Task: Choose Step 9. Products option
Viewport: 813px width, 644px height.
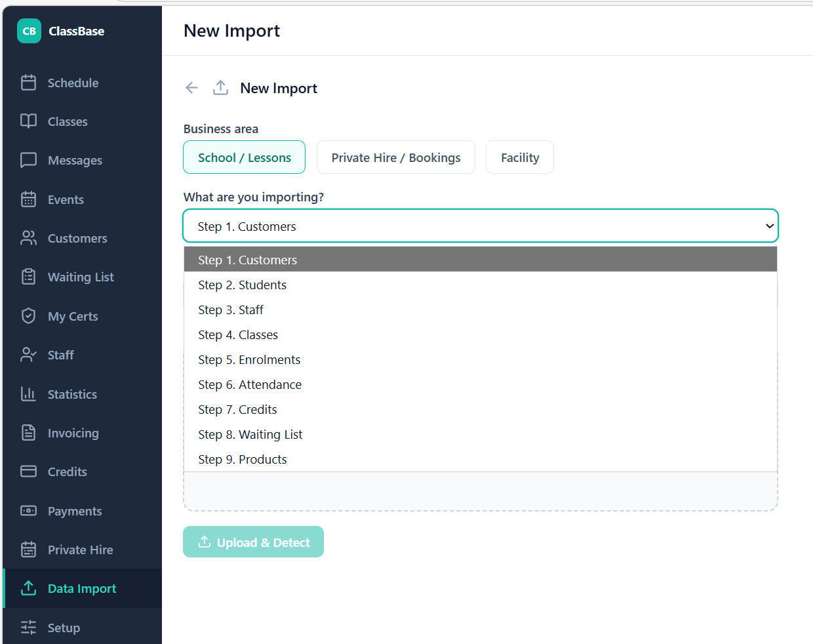Action: pos(481,459)
